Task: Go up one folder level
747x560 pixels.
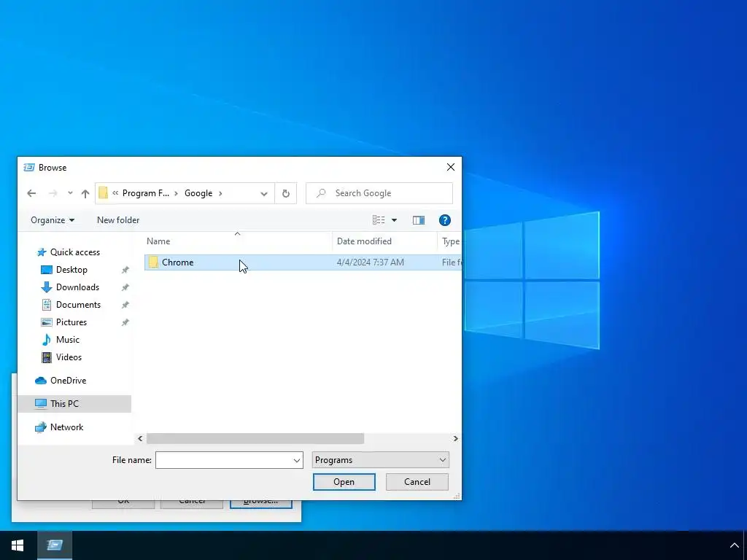Action: pos(85,193)
